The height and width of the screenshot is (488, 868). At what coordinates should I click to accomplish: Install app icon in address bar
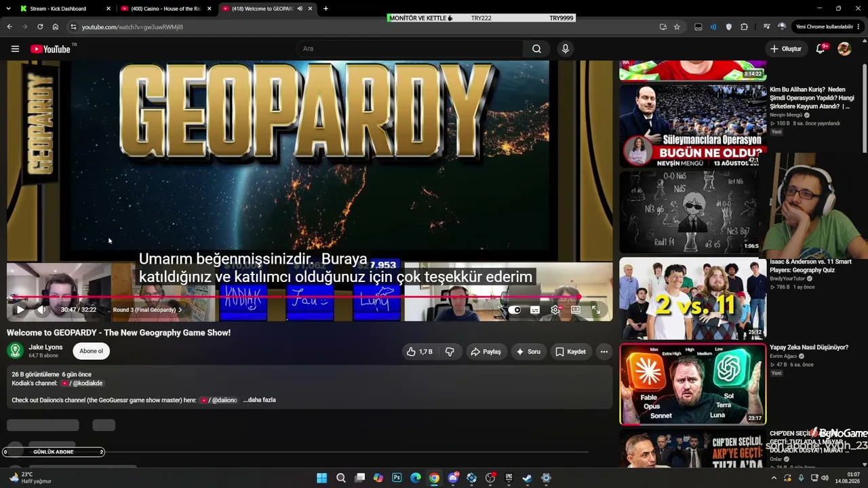coord(663,27)
